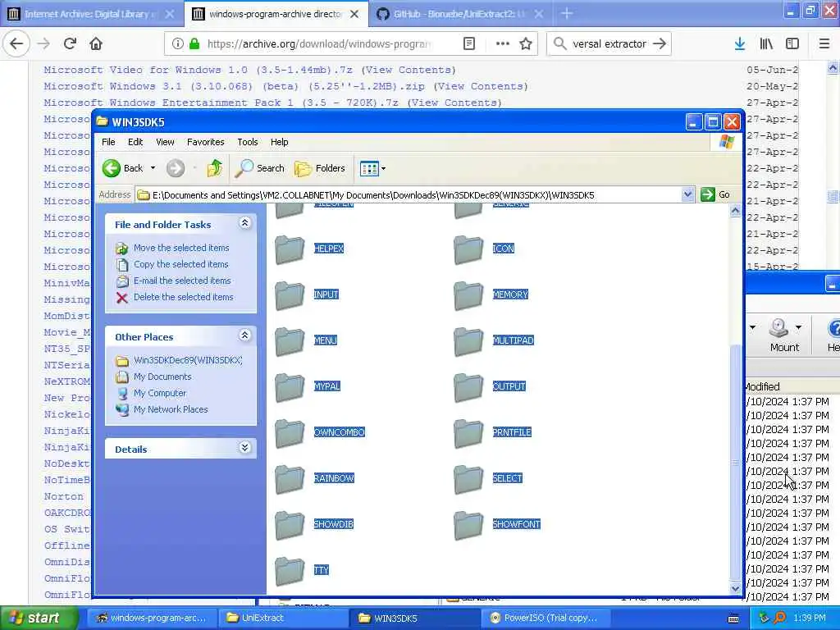Expand the Details panel
The width and height of the screenshot is (840, 630).
pyautogui.click(x=244, y=448)
